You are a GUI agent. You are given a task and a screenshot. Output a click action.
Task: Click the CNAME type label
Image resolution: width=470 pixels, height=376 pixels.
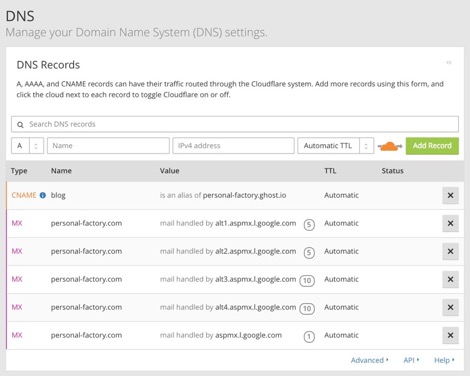point(24,195)
